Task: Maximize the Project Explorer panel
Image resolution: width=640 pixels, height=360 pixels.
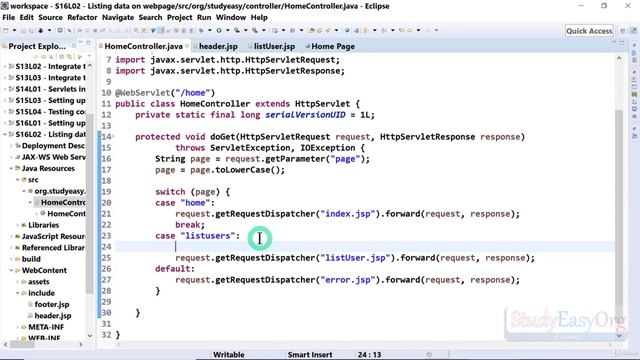Action: [x=88, y=43]
